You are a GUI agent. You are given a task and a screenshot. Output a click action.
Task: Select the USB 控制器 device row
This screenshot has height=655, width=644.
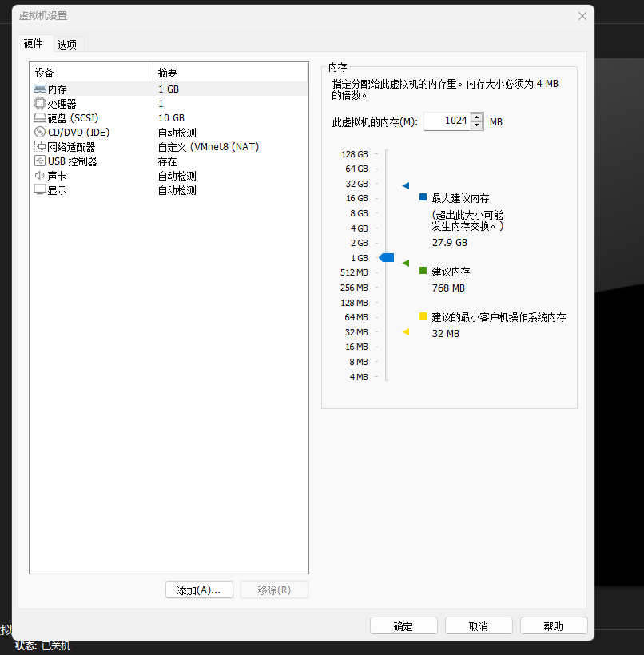(169, 161)
